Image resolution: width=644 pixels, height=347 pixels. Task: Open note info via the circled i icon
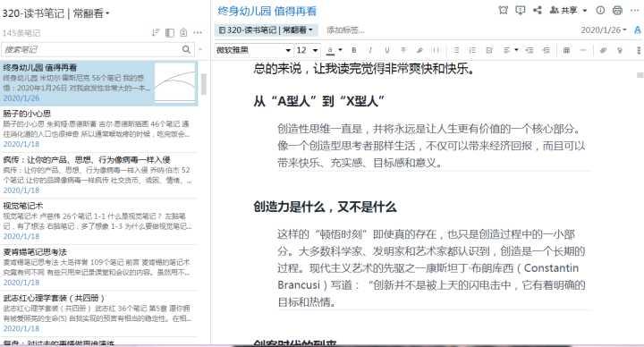click(x=600, y=10)
